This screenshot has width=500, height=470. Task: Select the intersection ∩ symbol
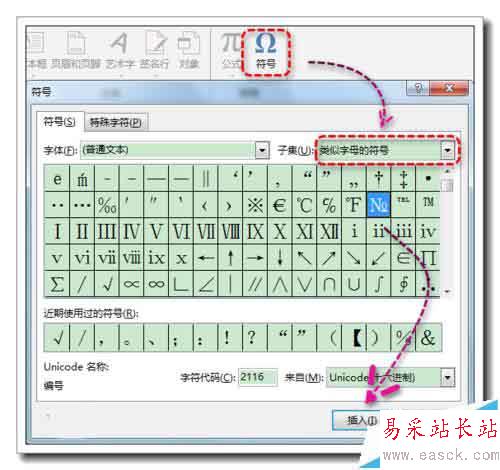pos(329,284)
